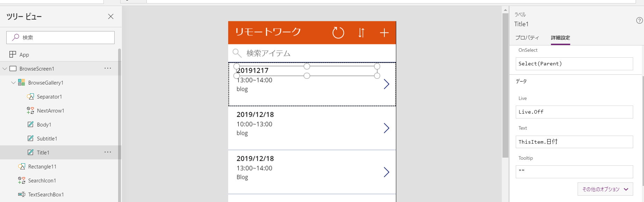Click next arrow on 10:00~13:00 gallery item
The image size is (644, 202).
coord(386,128)
